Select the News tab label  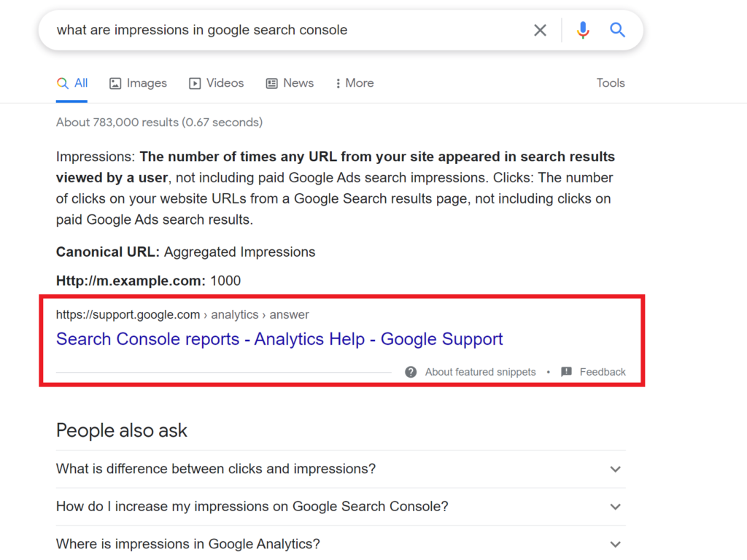point(298,83)
